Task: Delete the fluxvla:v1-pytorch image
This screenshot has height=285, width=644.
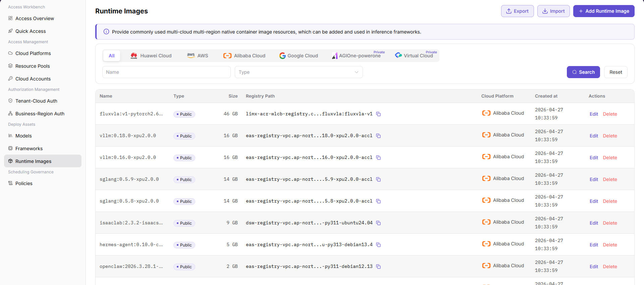Action: point(610,114)
